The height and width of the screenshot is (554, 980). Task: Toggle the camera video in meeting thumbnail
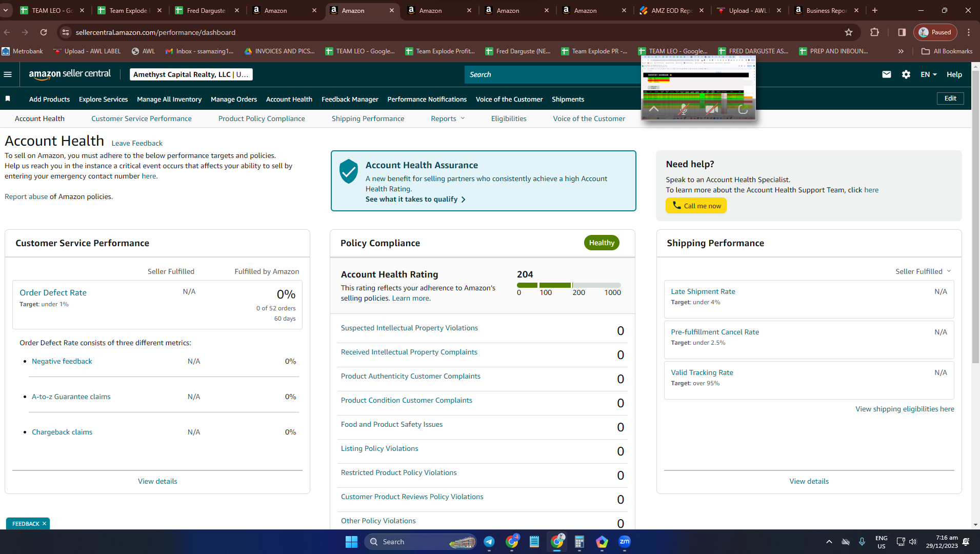pyautogui.click(x=712, y=109)
